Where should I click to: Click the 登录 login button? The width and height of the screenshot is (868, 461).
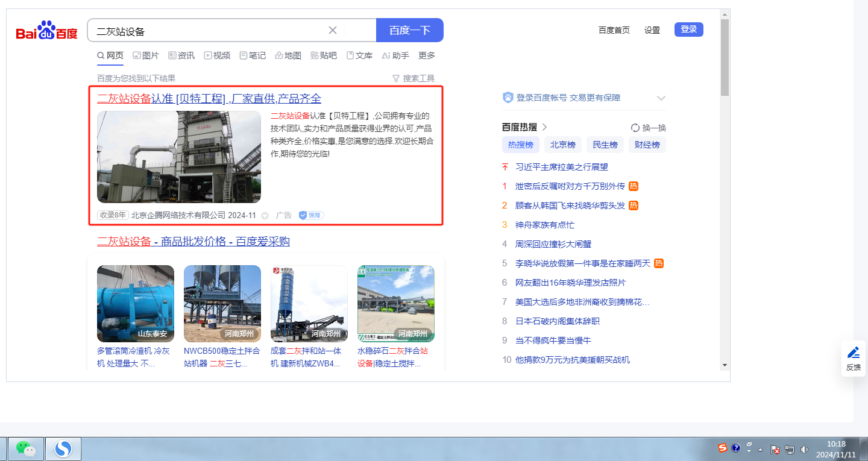coord(688,30)
